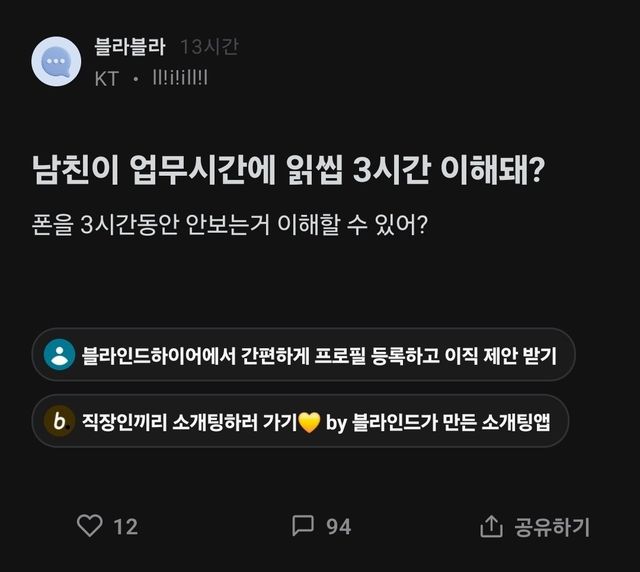Click the 'b' logo icon in 소개팅 banner
This screenshot has height=572, width=640.
pos(60,421)
